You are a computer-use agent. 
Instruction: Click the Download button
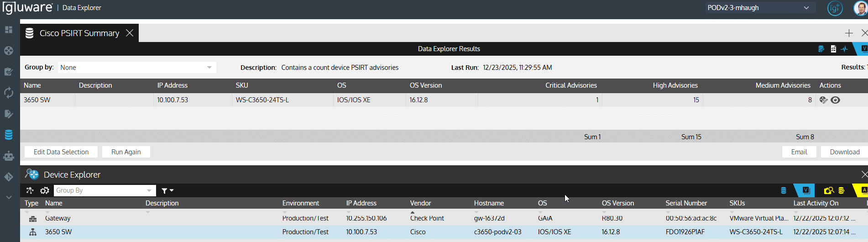tap(844, 152)
